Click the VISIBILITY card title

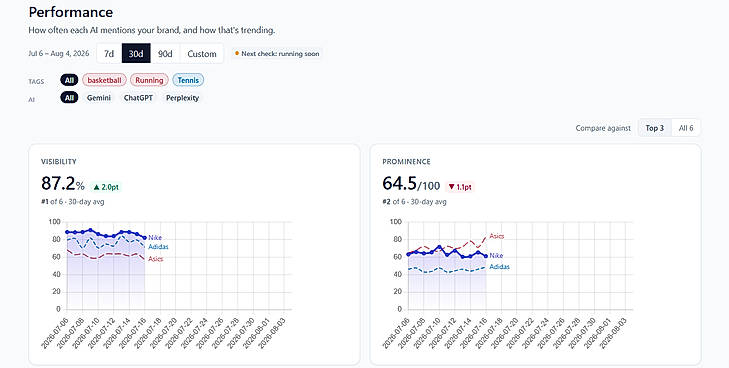tap(59, 162)
